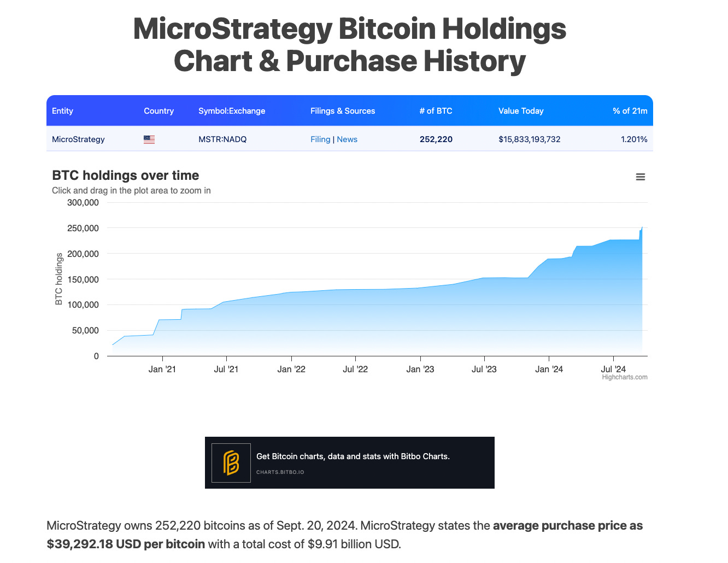Image resolution: width=728 pixels, height=563 pixels.
Task: Click the United States flag icon
Action: [x=149, y=139]
